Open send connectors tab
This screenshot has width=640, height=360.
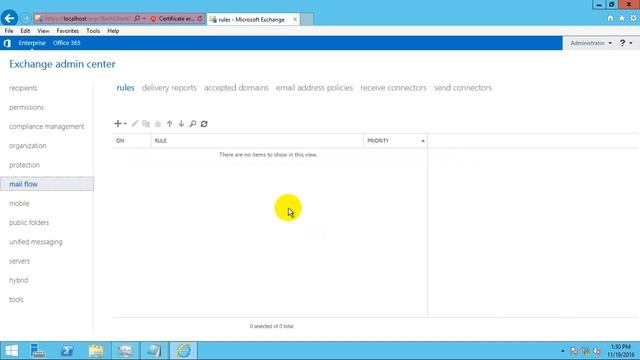click(x=463, y=88)
